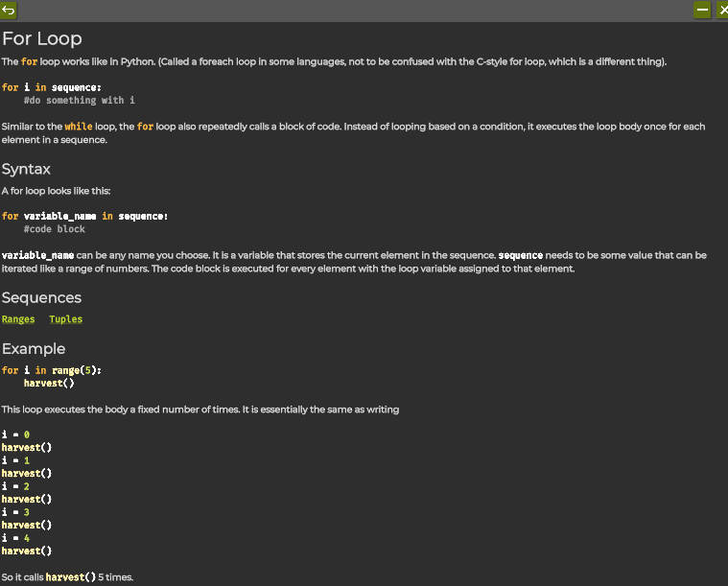Open the Ranges documentation link

pos(18,319)
